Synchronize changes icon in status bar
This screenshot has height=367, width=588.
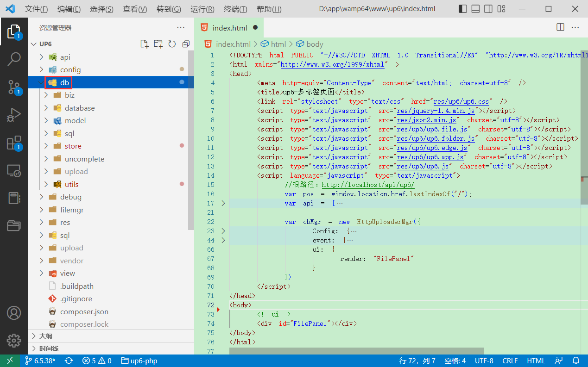click(x=69, y=361)
